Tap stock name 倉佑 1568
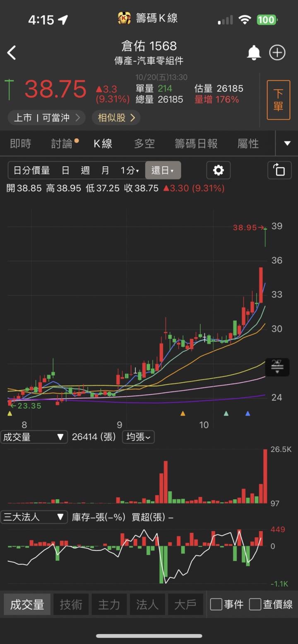The height and width of the screenshot is (644, 298). 149,46
